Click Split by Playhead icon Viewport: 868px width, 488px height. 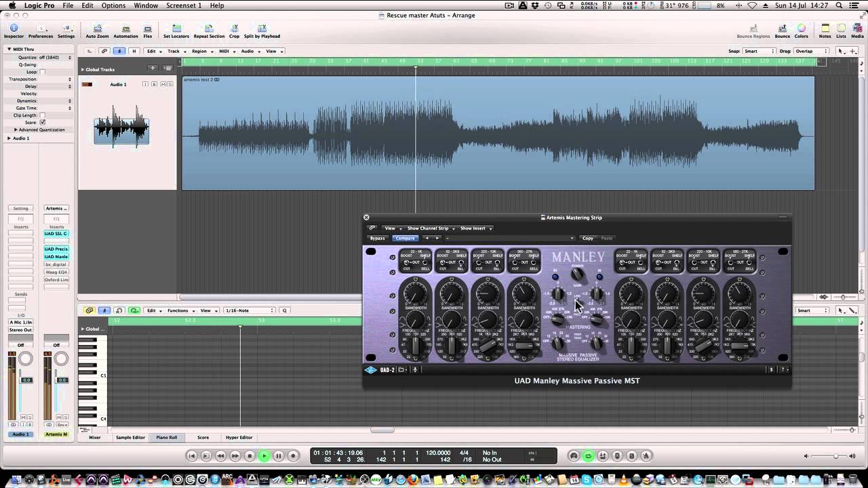click(262, 31)
